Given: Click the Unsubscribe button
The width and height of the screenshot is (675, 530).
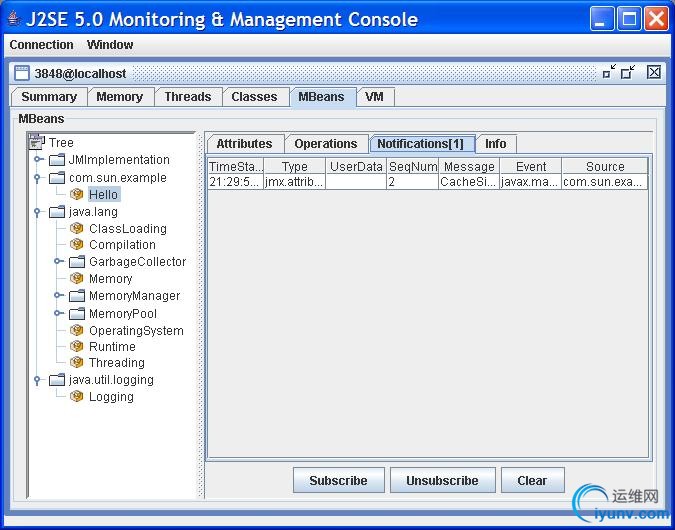Looking at the screenshot, I should coord(443,480).
